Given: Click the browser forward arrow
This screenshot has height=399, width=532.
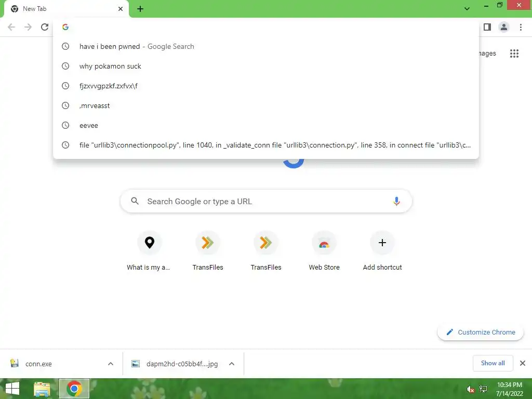Looking at the screenshot, I should [x=28, y=27].
